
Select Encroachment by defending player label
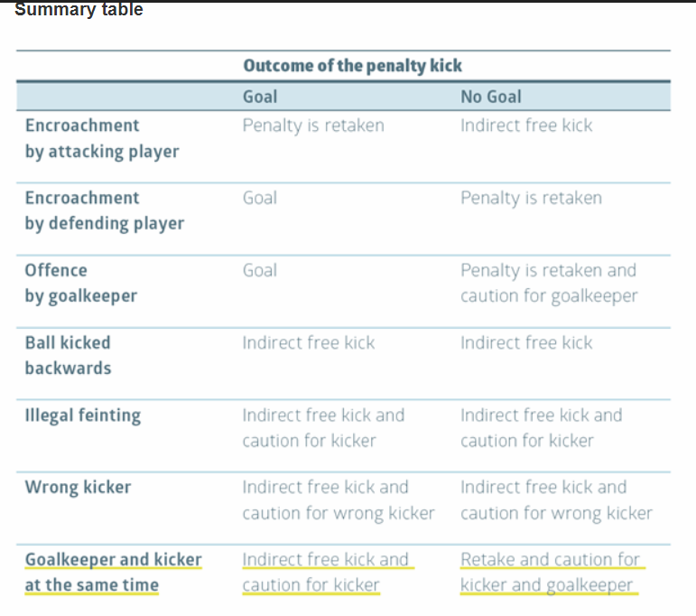coord(105,210)
